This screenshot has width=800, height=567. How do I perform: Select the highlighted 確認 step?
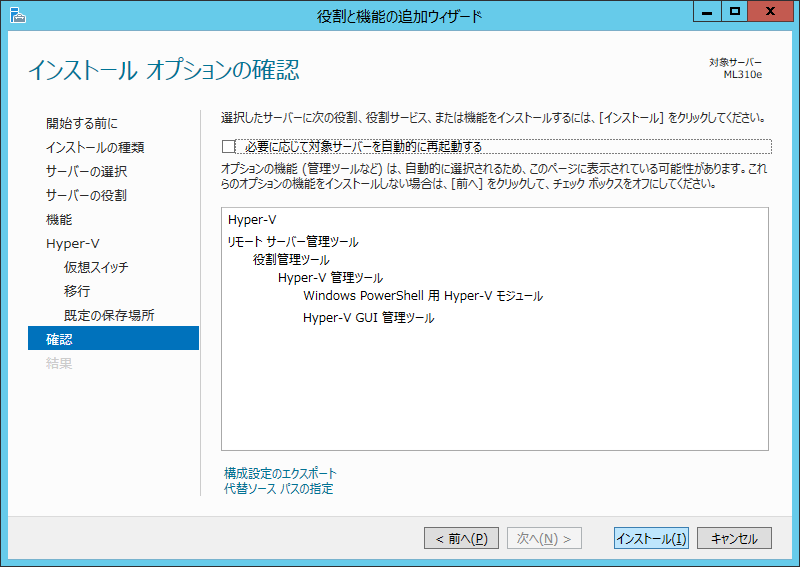pyautogui.click(x=60, y=340)
